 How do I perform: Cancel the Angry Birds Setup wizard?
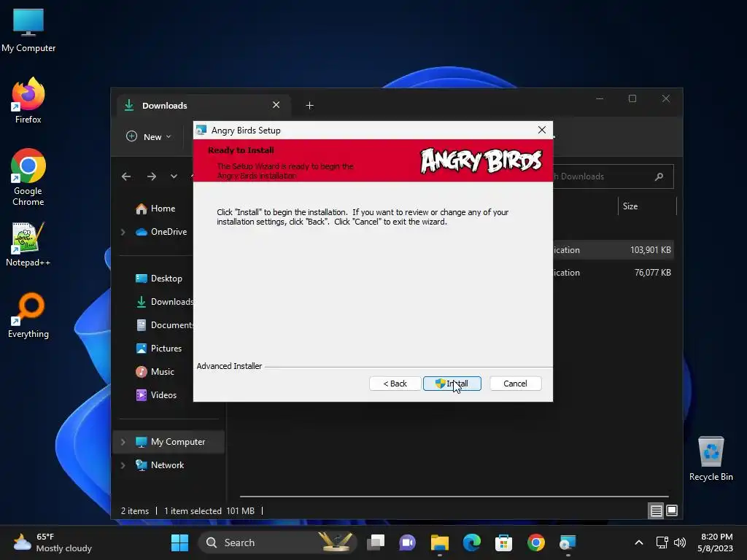pos(516,384)
